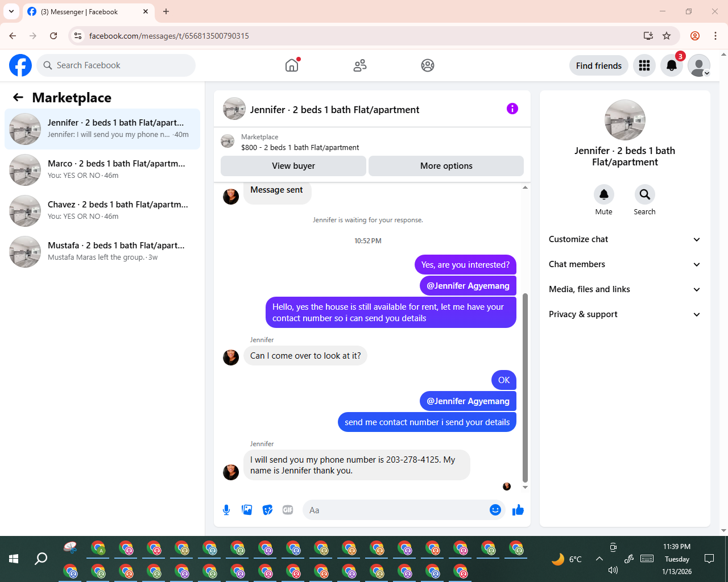Expand the Chat members section
This screenshot has height=582, width=728.
[625, 264]
